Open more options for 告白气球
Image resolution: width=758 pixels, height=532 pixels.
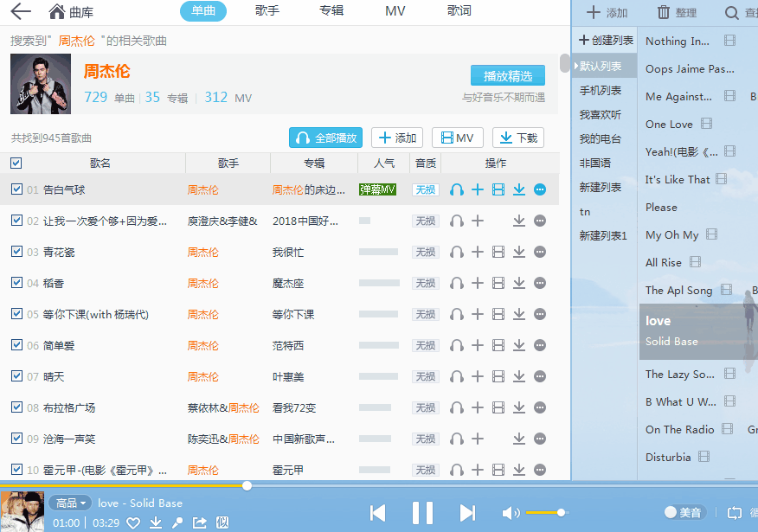click(x=540, y=190)
